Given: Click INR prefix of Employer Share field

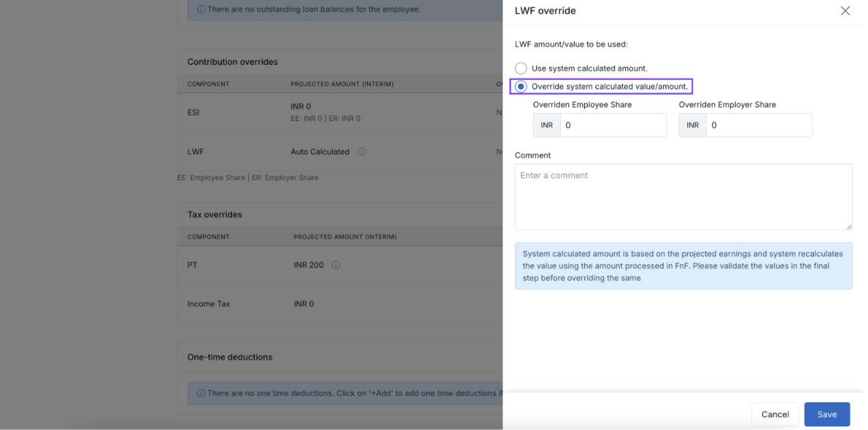Looking at the screenshot, I should pos(692,125).
